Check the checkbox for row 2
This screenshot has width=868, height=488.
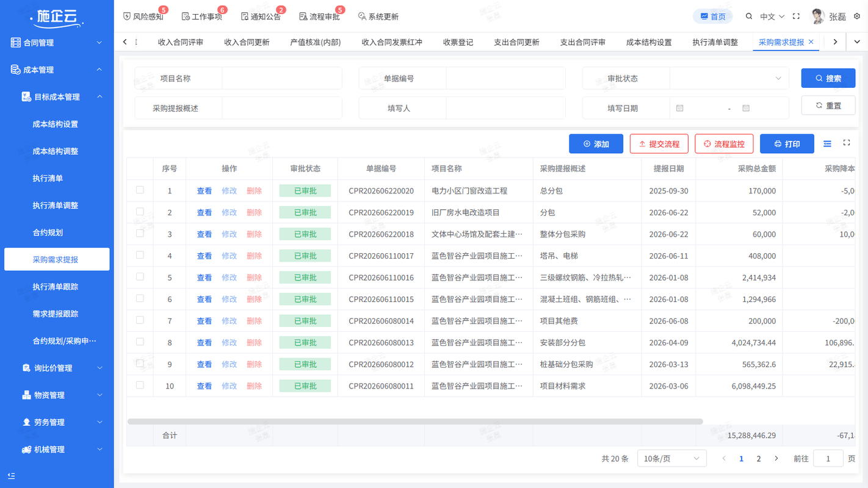pos(140,212)
